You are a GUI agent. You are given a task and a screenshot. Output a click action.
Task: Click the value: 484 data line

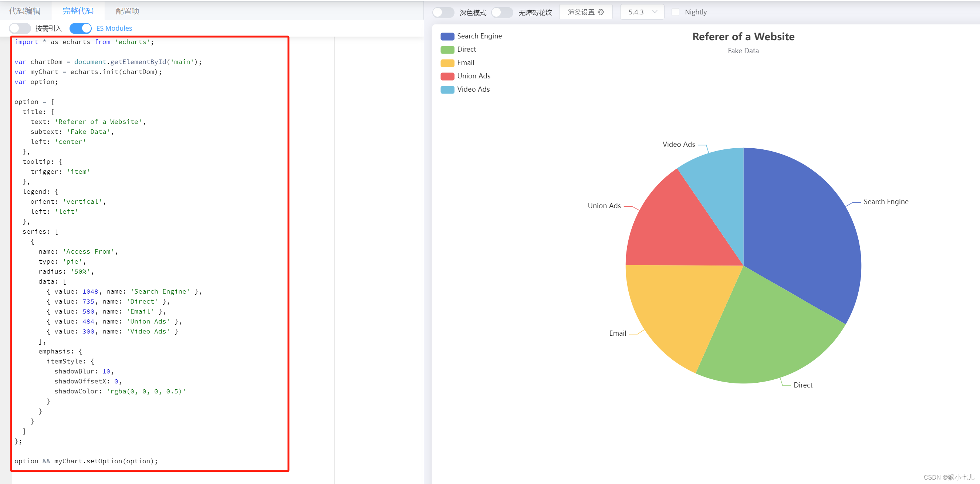114,321
